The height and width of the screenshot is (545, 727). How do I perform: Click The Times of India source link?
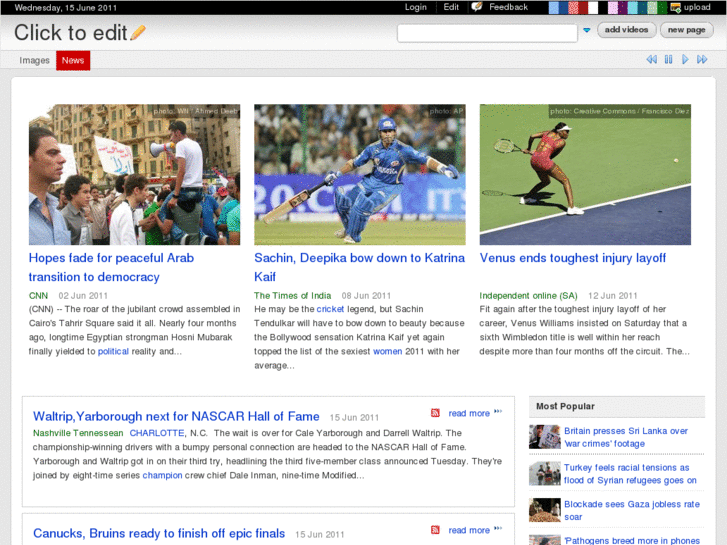coord(293,295)
